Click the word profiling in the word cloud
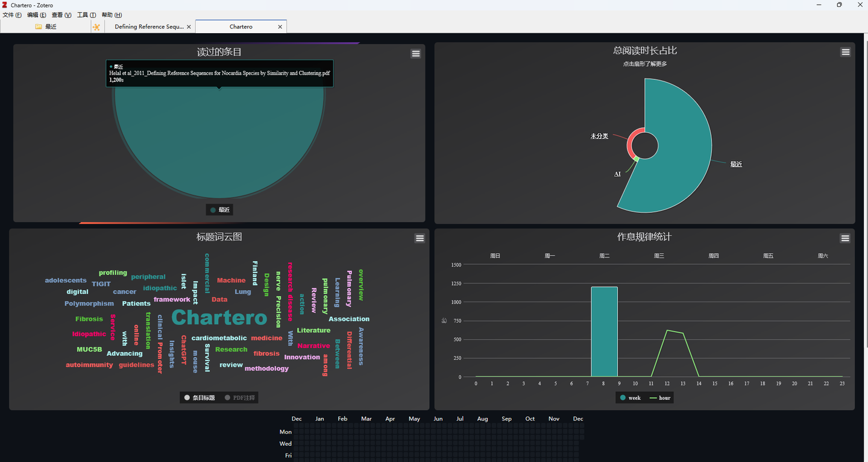The height and width of the screenshot is (462, 868). (x=113, y=273)
